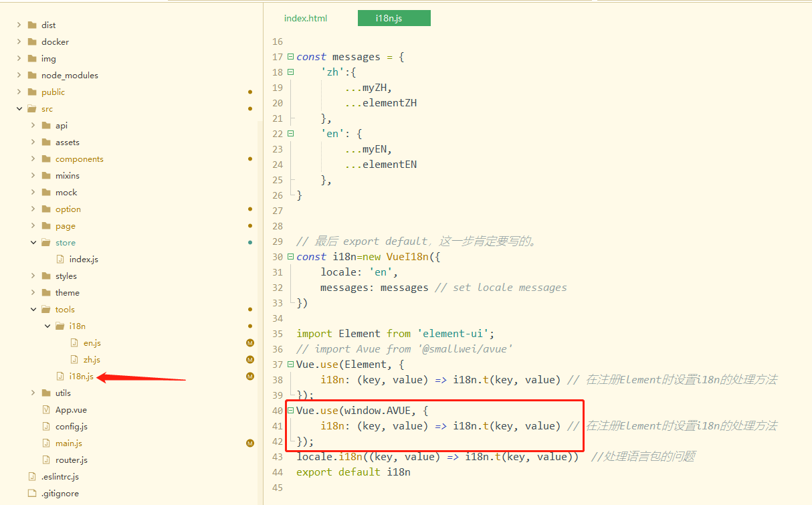Screen dimensions: 812x505
Task: Click the styles folder icon
Action: tap(46, 276)
